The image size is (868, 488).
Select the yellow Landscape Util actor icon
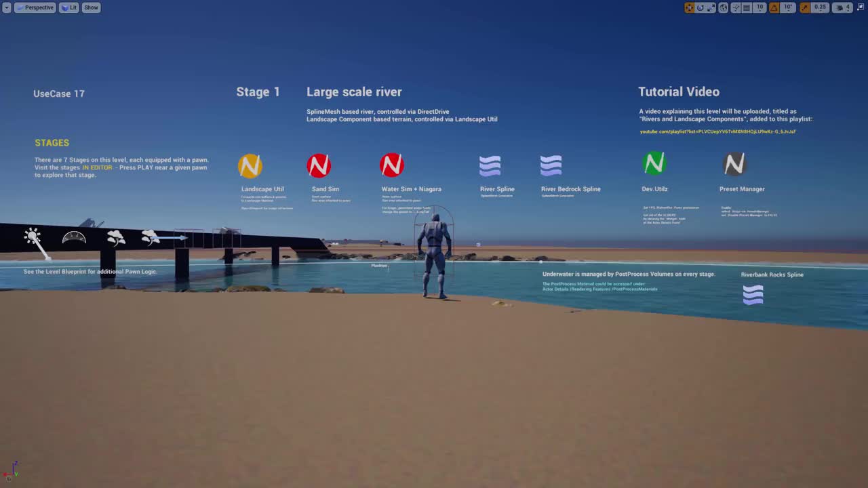click(x=250, y=166)
